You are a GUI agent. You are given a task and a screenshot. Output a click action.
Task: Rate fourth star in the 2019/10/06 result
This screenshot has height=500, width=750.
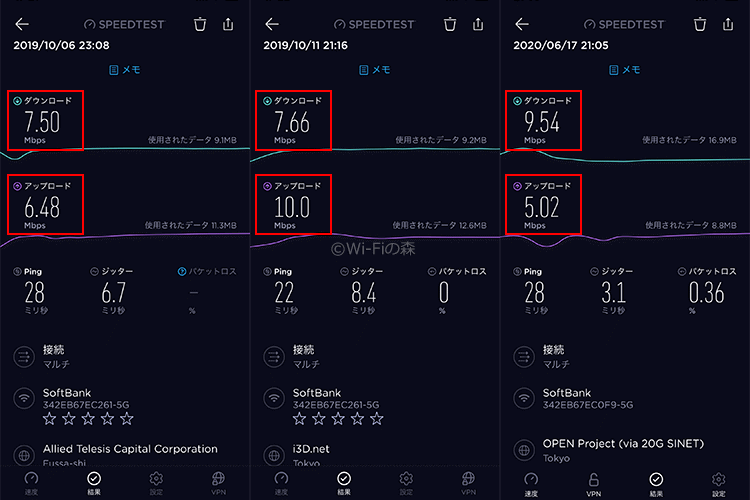(107, 419)
